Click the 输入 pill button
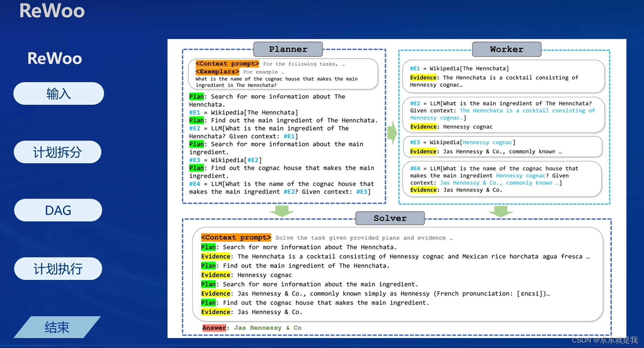This screenshot has width=644, height=348. [59, 94]
